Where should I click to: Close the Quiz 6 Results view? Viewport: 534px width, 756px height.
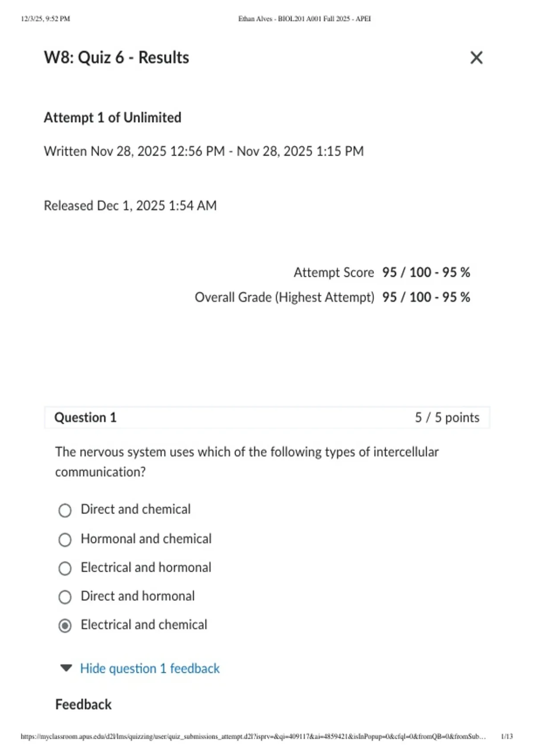[476, 58]
